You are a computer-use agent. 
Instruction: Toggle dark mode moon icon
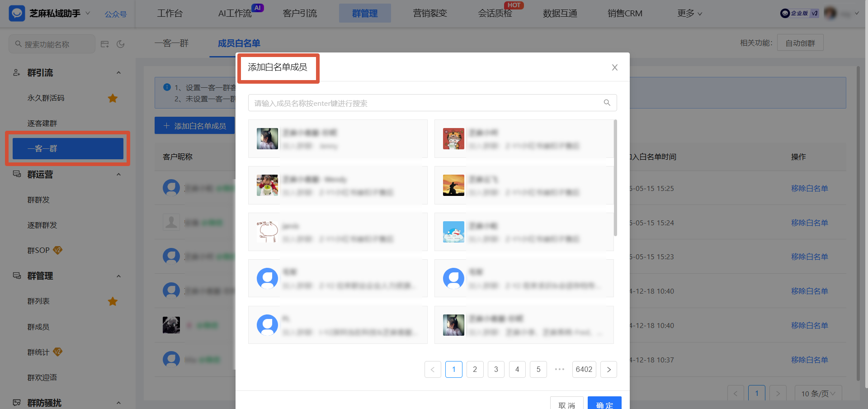pos(121,44)
